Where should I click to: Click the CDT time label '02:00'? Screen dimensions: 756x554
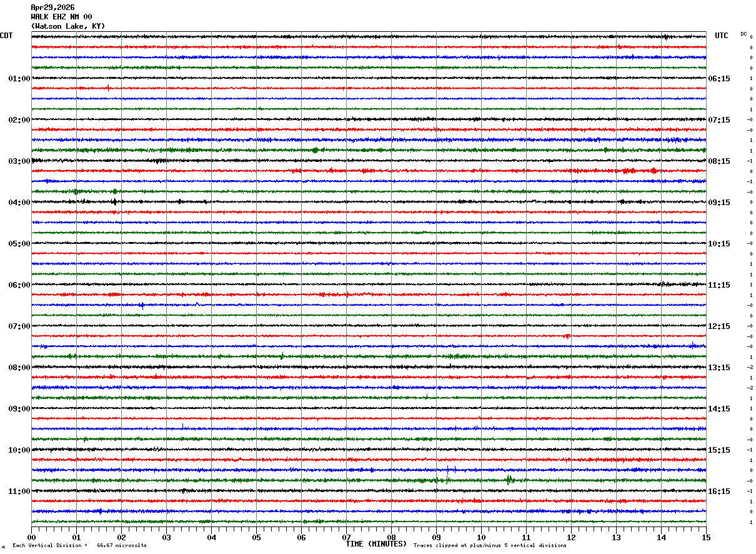click(19, 120)
